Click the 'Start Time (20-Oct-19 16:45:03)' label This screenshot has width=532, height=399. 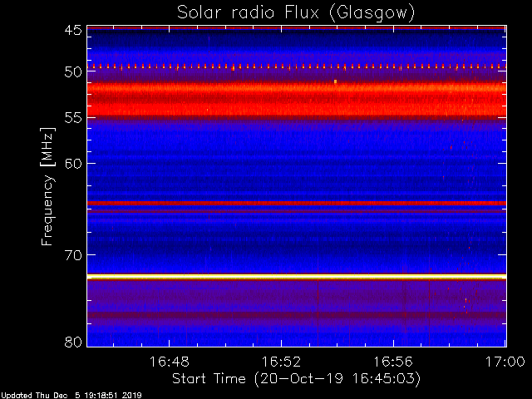(x=296, y=379)
